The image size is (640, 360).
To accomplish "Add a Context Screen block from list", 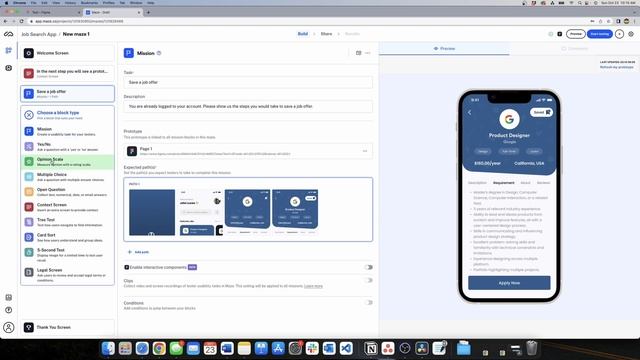I will point(68,207).
